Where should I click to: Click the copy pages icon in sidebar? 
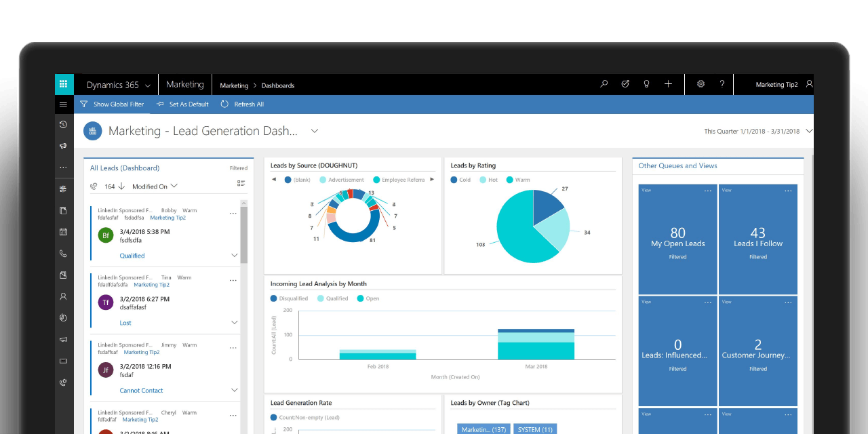(x=64, y=210)
